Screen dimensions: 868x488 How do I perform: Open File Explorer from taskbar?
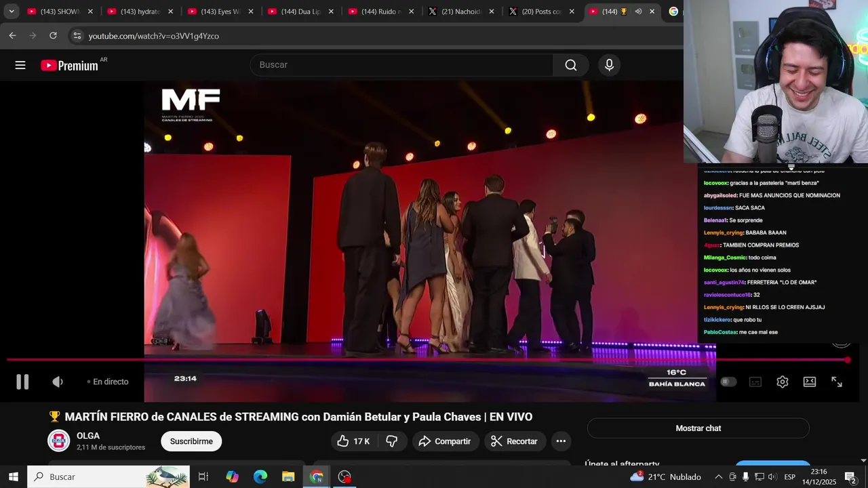288,477
